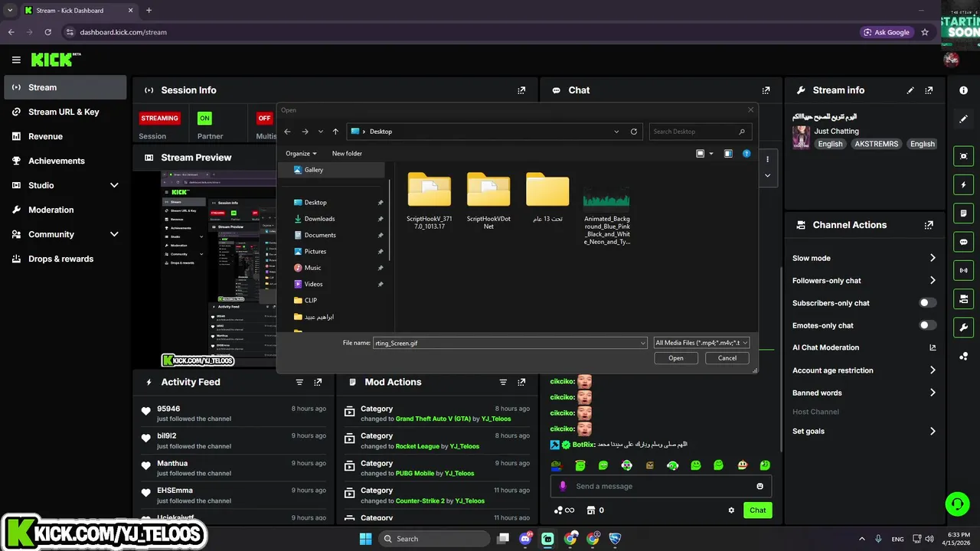Open Windows Start menu on taskbar
The width and height of the screenshot is (980, 551).
pyautogui.click(x=364, y=539)
